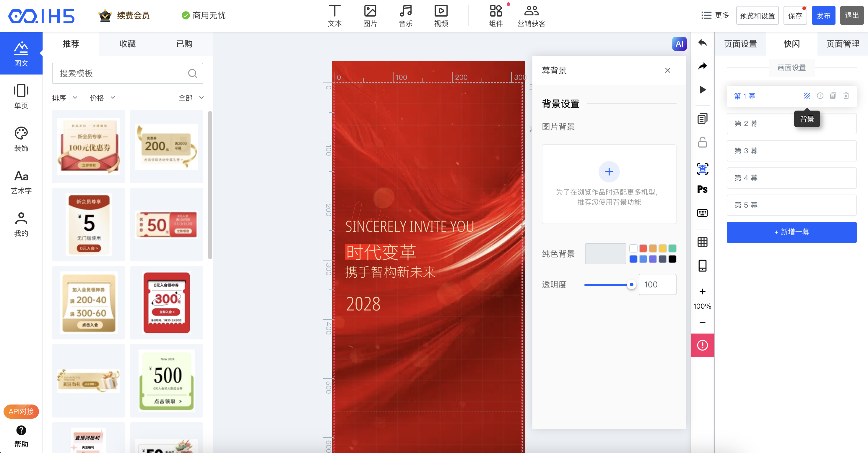868x453 pixels.
Task: Open the Ps import tool
Action: coord(702,189)
